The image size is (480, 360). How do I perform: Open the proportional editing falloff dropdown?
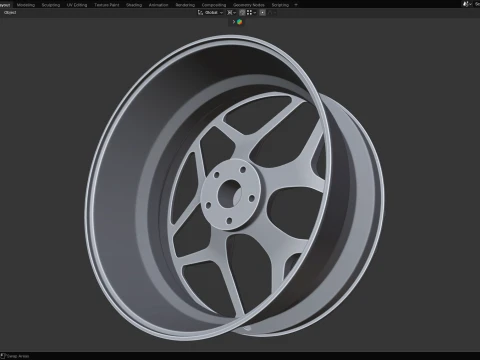272,13
